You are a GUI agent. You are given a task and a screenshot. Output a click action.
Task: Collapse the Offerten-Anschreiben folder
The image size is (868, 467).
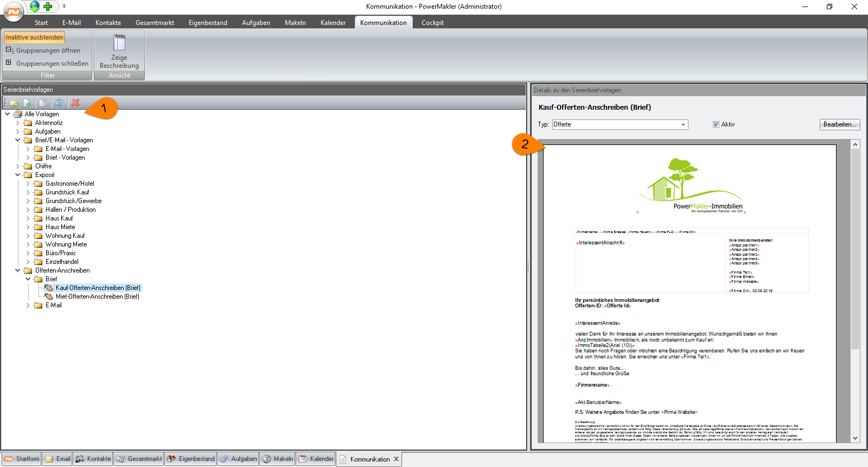click(x=18, y=270)
